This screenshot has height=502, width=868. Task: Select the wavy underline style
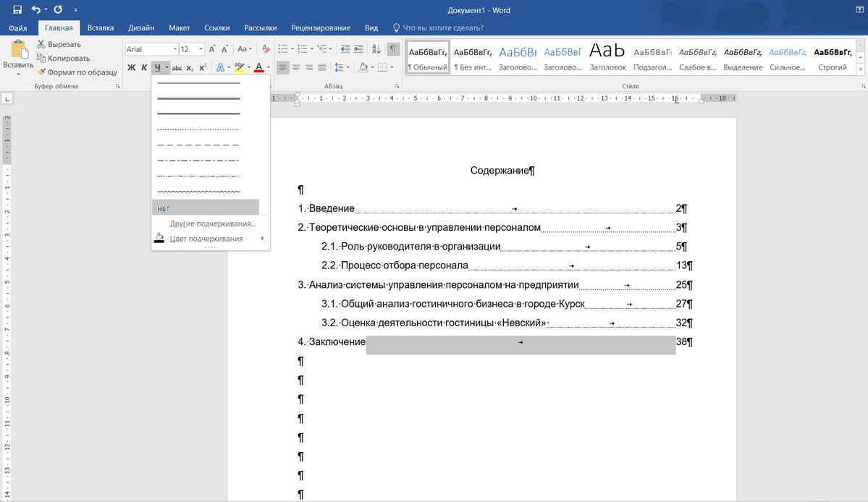tap(198, 192)
